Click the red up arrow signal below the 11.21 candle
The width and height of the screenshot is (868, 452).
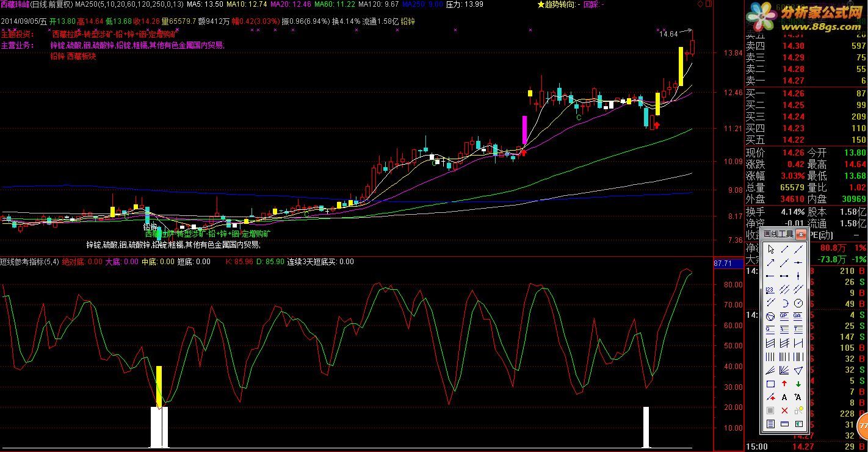pyautogui.click(x=657, y=125)
